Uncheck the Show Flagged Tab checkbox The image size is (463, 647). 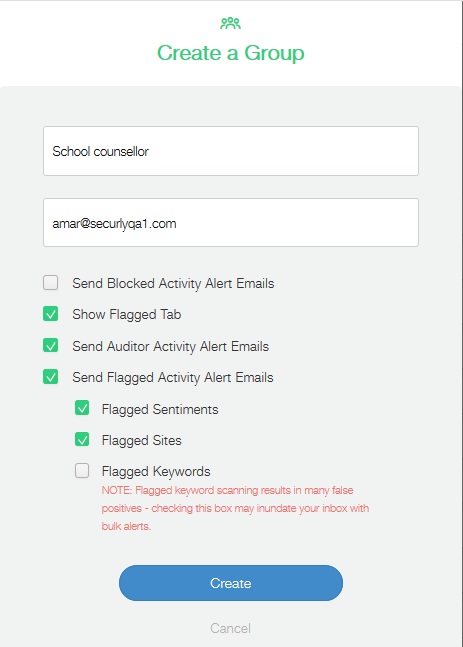click(x=50, y=314)
